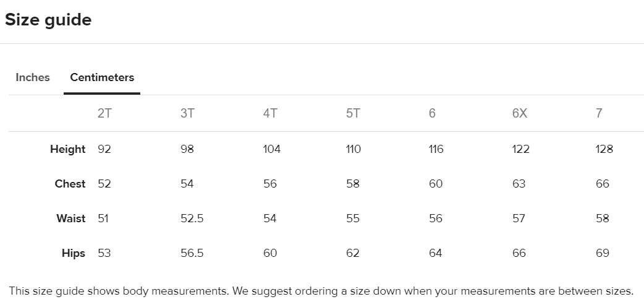The width and height of the screenshot is (644, 307).
Task: Click the 2T size column header
Action: pyautogui.click(x=104, y=113)
